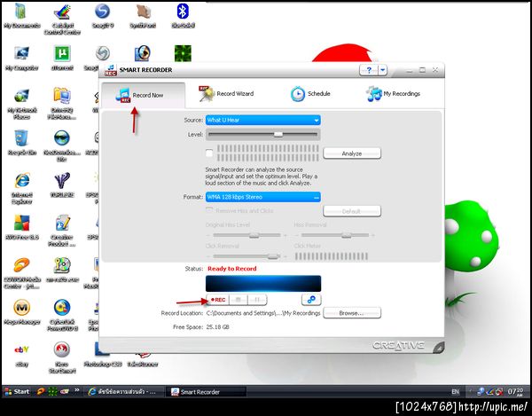Switch to the Record Wizard tab
Screen dimensions: 532x416
click(x=227, y=94)
